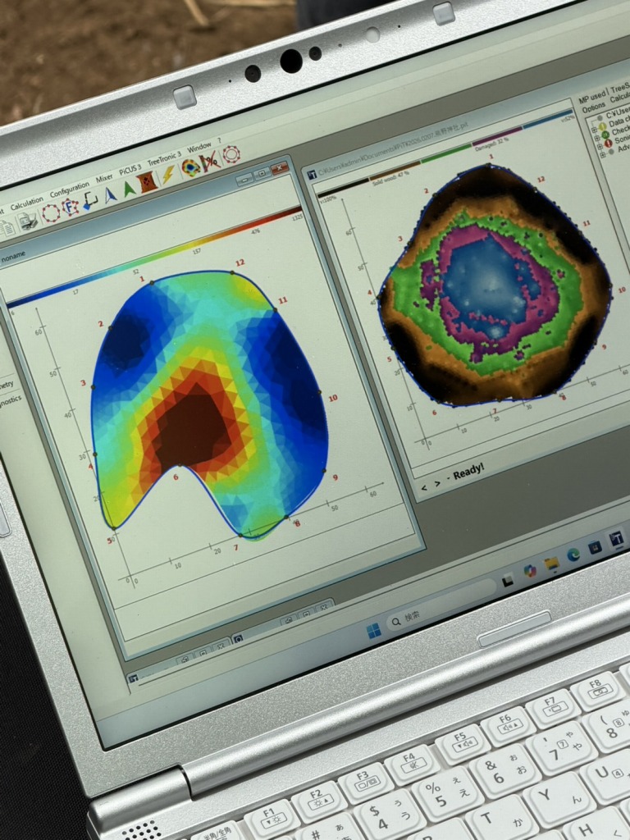The width and height of the screenshot is (630, 840).
Task: Open the Configuration menu
Action: click(x=70, y=189)
